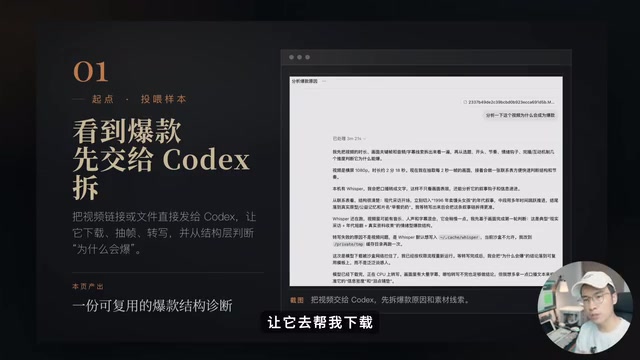Screen dimensions: 640x360
Task: Open the attached file 2337b49de2c39… chip
Action: click(x=509, y=102)
